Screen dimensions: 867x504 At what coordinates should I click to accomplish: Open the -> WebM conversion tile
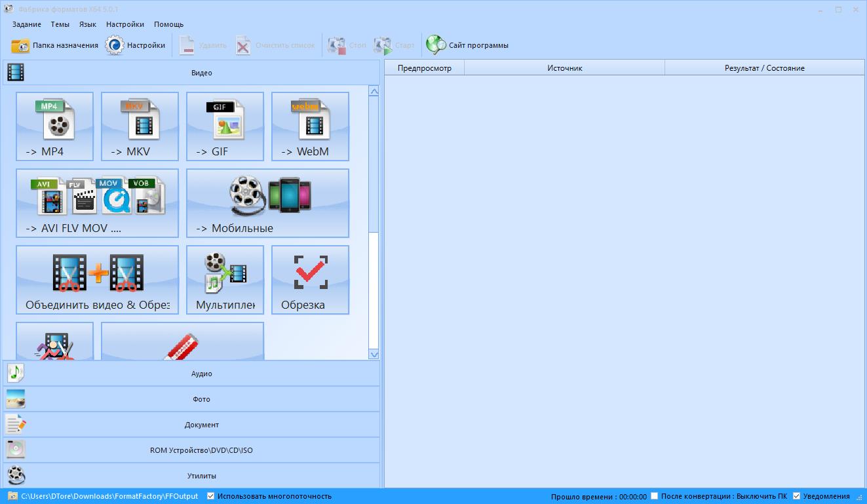(310, 126)
